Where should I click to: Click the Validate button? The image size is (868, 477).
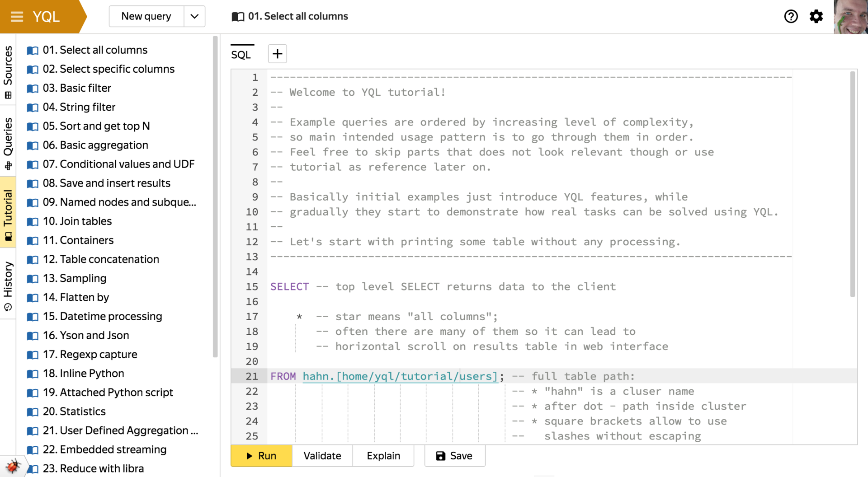click(322, 456)
